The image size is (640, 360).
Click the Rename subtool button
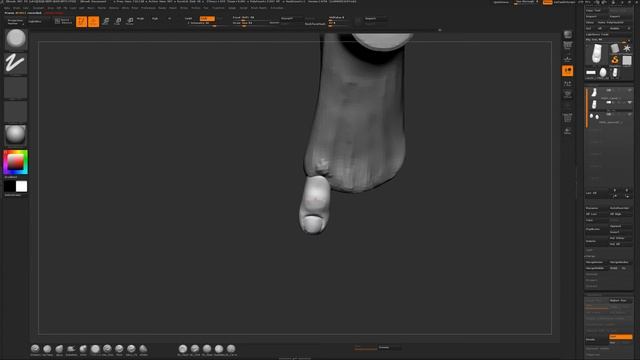[x=596, y=208]
